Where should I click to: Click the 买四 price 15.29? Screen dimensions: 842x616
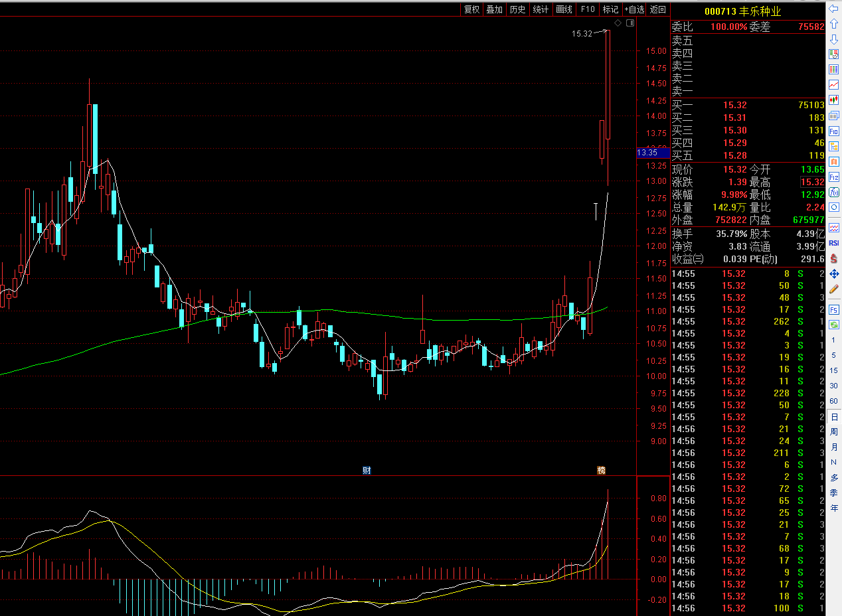coord(734,143)
